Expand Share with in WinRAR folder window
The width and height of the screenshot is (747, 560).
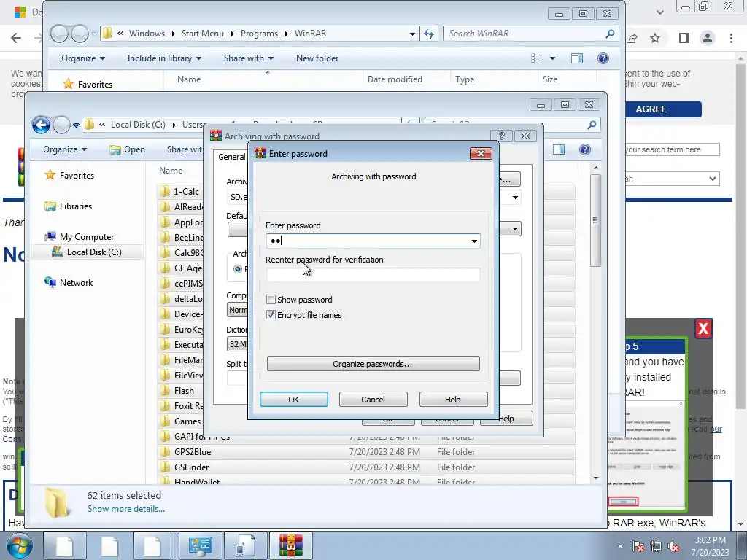(x=249, y=58)
